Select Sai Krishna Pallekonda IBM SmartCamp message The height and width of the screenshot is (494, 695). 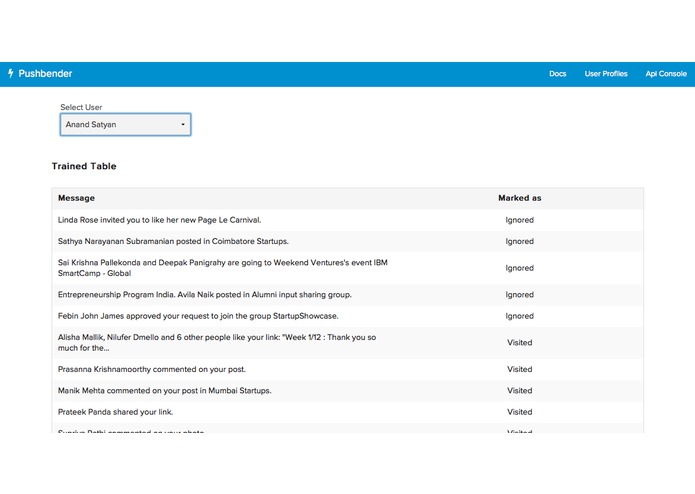223,268
